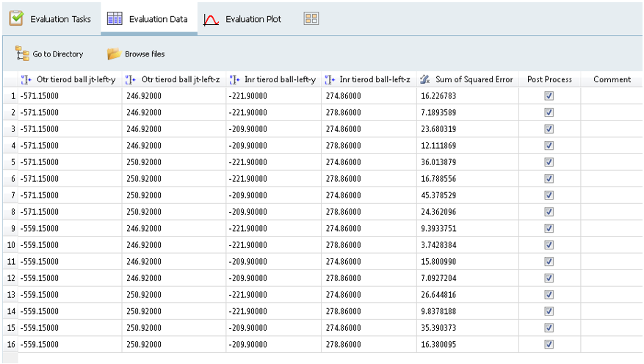The height and width of the screenshot is (364, 644).
Task: Click the Evaluation Data table icon
Action: click(x=115, y=19)
